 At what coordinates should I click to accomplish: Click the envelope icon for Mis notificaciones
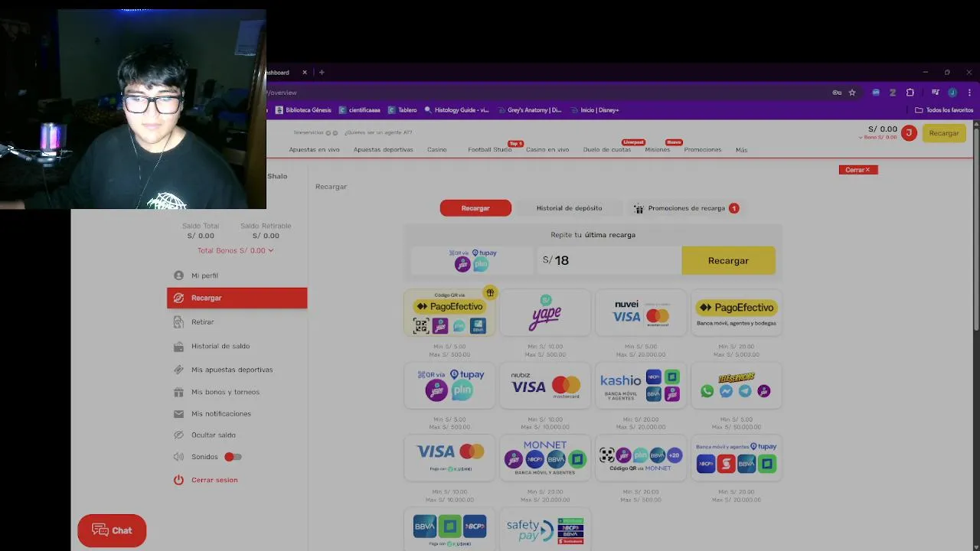pos(178,414)
